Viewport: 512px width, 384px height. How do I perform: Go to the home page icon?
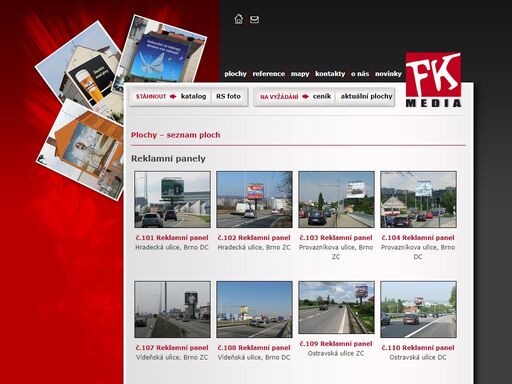point(238,19)
